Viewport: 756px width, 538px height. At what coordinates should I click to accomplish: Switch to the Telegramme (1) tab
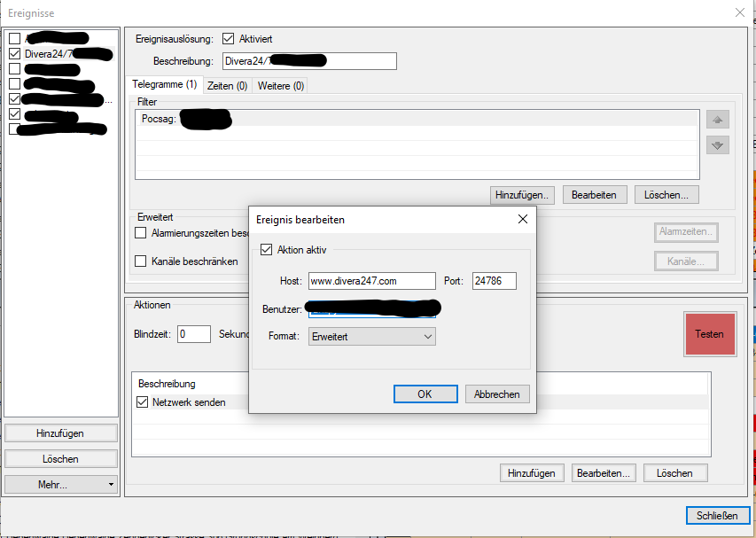tap(165, 84)
